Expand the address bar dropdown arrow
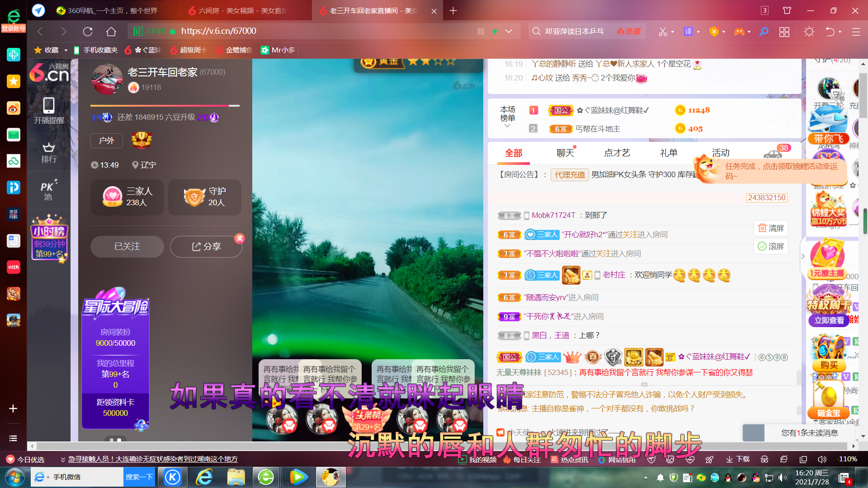868x488 pixels. click(509, 32)
